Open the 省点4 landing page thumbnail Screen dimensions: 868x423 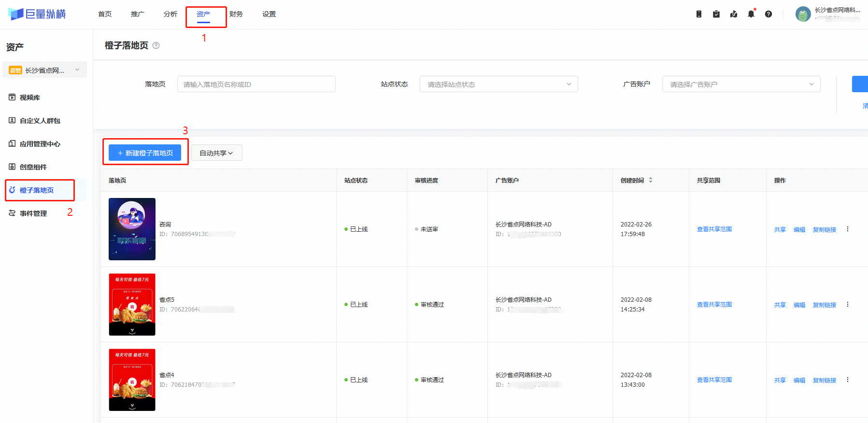(132, 380)
